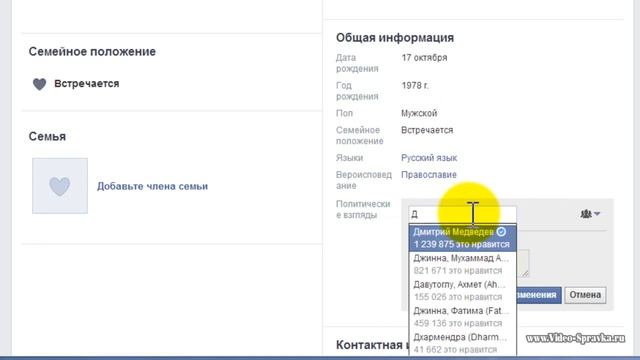Focus the political views input field
The height and width of the screenshot is (360, 640).
click(x=462, y=214)
